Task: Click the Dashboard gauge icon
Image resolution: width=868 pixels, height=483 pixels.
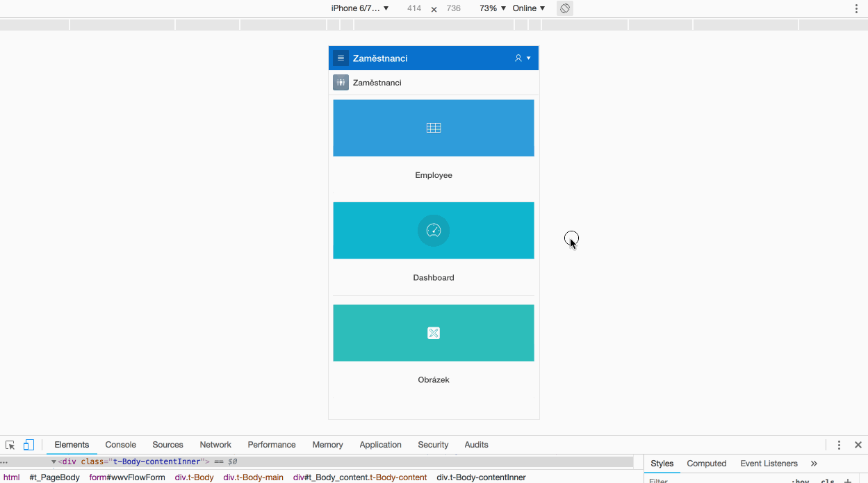Action: pos(434,231)
